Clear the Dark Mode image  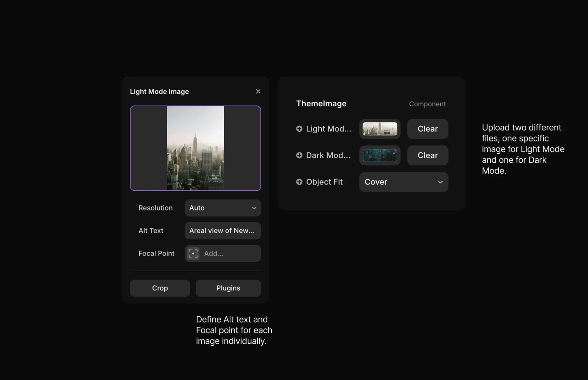(427, 155)
